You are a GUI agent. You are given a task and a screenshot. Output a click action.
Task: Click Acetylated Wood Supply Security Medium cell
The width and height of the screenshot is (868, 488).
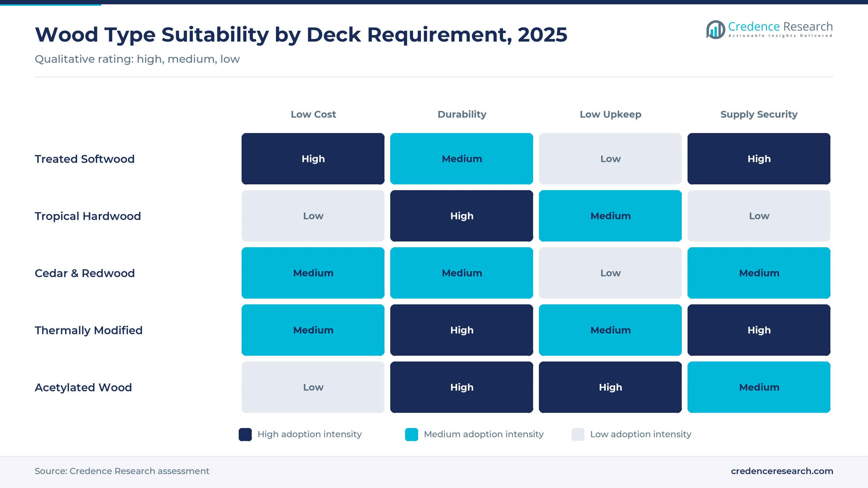759,387
